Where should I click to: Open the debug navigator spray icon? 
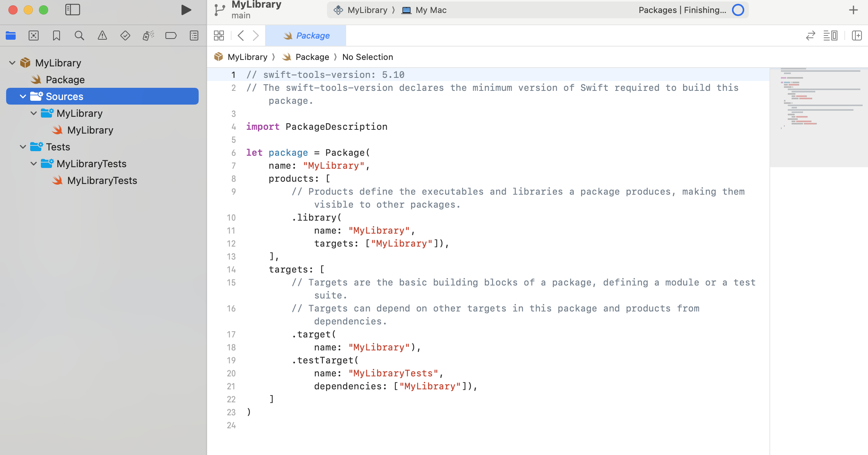[148, 35]
